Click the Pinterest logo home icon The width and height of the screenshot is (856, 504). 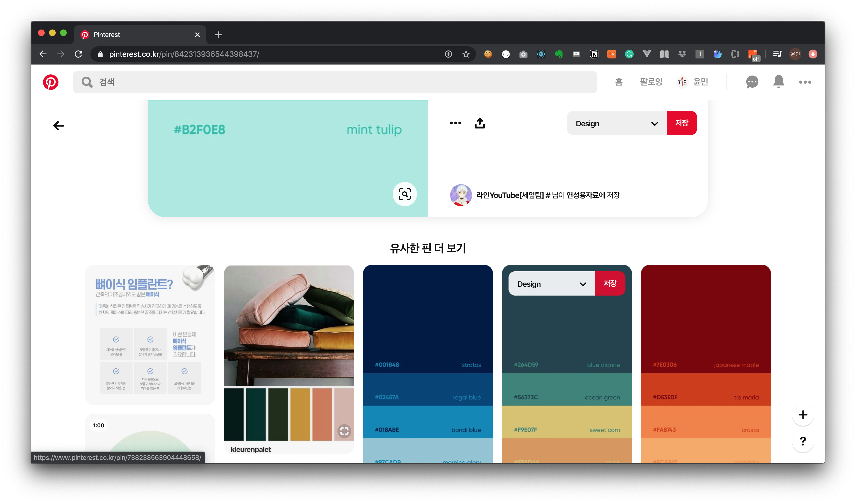click(51, 82)
